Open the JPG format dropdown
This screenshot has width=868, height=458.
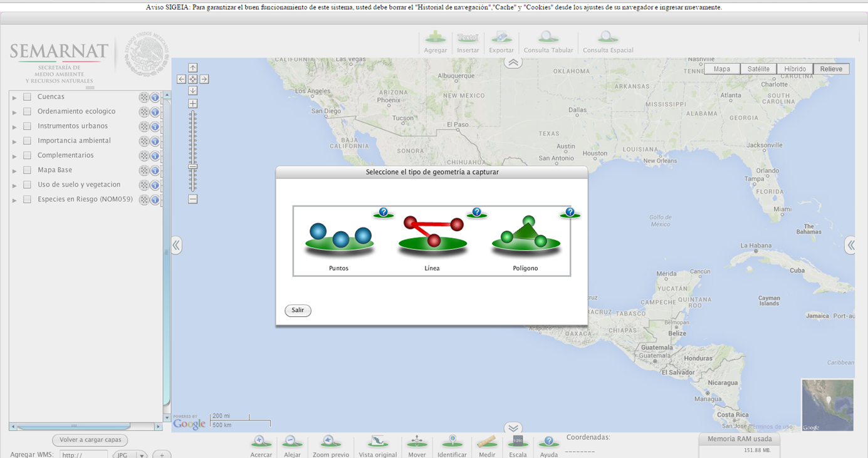pos(142,455)
